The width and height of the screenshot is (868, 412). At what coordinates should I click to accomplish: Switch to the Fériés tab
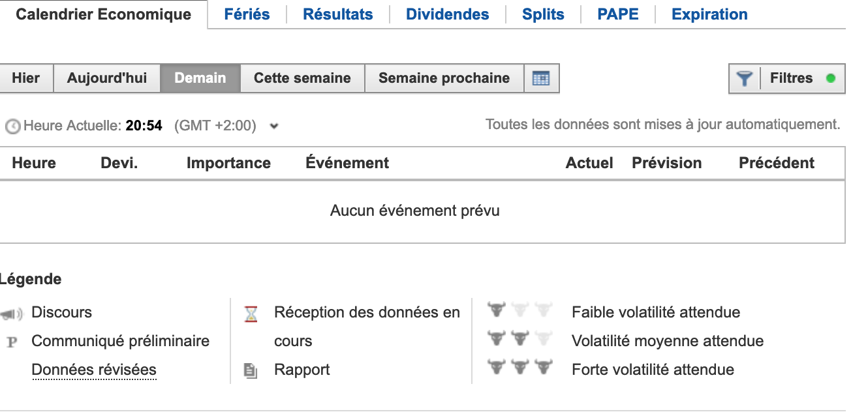click(247, 14)
